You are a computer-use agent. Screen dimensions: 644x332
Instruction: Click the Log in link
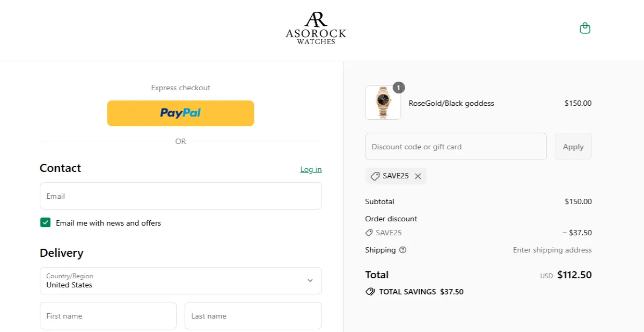click(311, 169)
